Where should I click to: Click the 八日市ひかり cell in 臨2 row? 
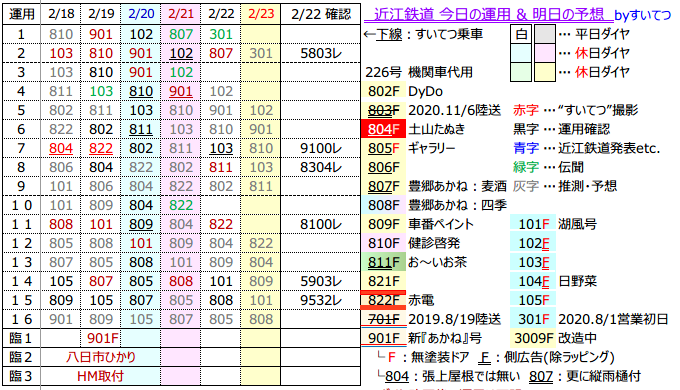point(101,357)
